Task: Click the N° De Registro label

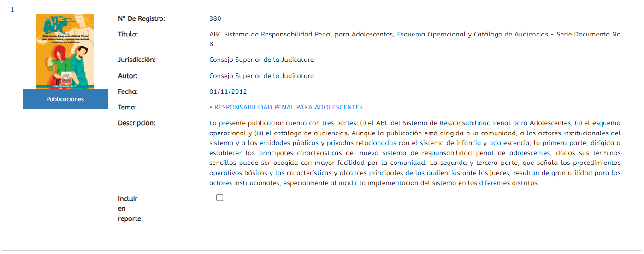Action: [x=142, y=18]
